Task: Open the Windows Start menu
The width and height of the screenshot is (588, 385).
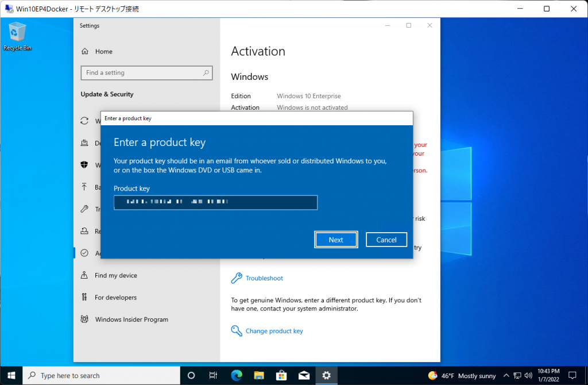Action: tap(11, 375)
